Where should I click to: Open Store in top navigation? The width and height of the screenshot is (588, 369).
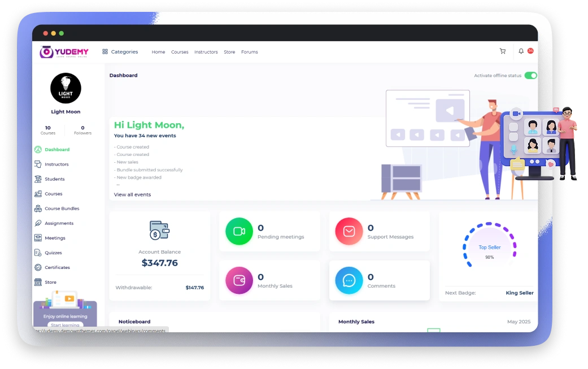coord(229,52)
